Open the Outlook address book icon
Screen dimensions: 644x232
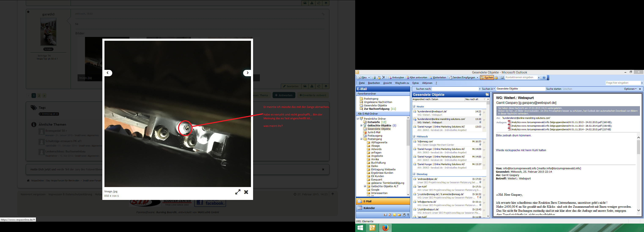tap(502, 78)
